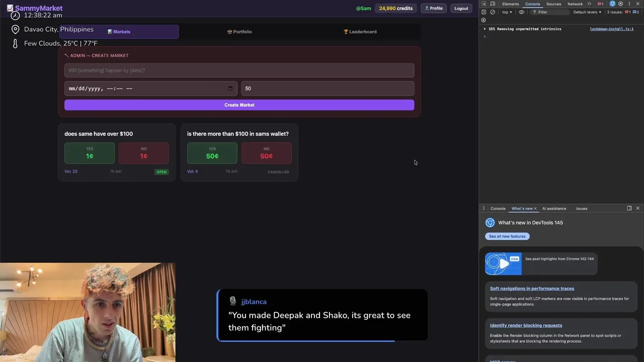This screenshot has height=362, width=644.
Task: Switch to the Markets tab
Action: (119, 32)
